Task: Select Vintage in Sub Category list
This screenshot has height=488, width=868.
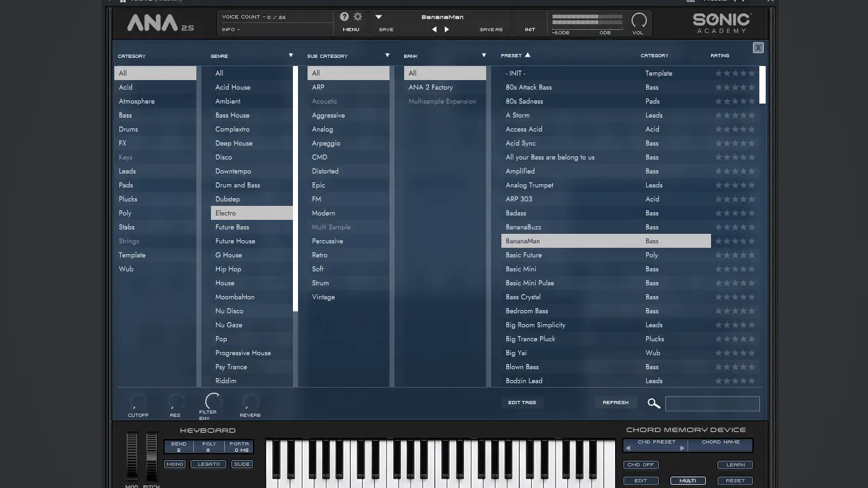Action: point(348,297)
